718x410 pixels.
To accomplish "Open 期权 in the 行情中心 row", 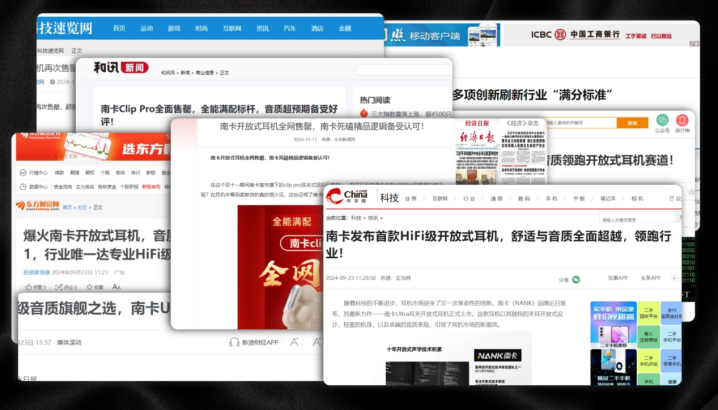I will tap(90, 173).
